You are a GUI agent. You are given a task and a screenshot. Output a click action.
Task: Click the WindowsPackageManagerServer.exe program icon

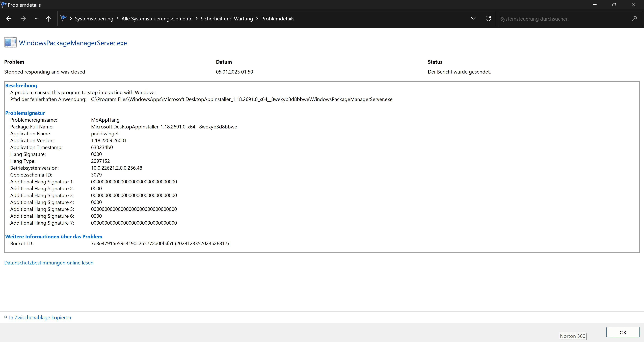coord(11,42)
